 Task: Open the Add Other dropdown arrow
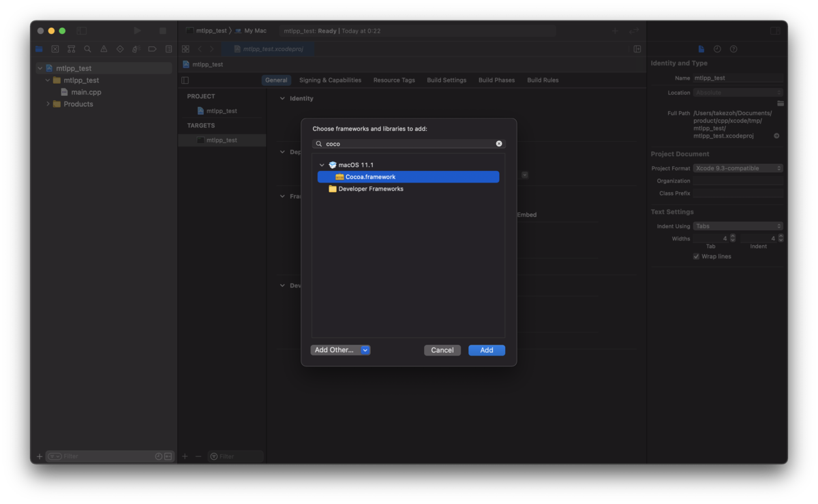tap(365, 350)
